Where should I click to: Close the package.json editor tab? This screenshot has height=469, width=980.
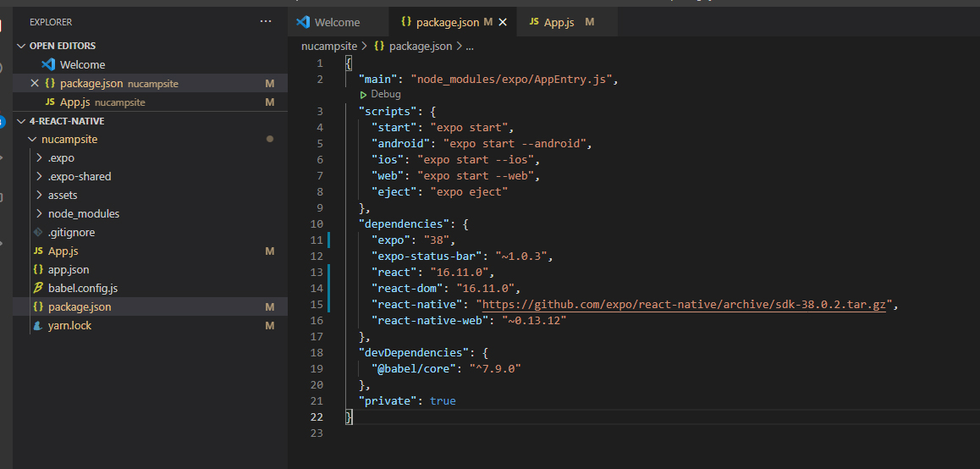503,23
